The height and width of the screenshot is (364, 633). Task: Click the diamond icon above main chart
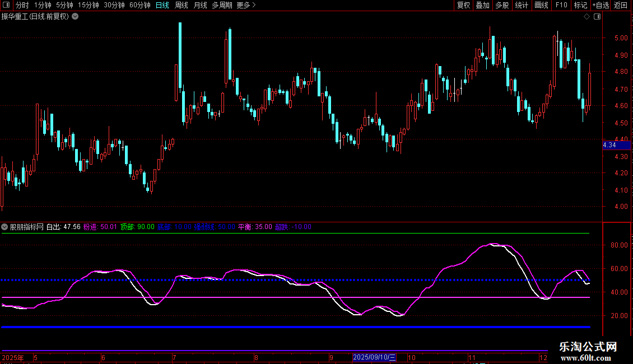pyautogui.click(x=587, y=17)
